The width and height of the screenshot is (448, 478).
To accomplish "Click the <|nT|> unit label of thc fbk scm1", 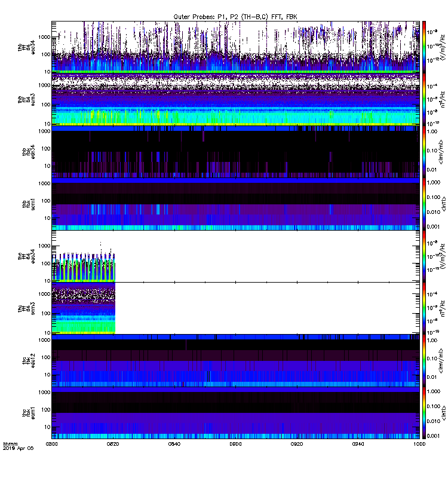I will [x=444, y=413].
